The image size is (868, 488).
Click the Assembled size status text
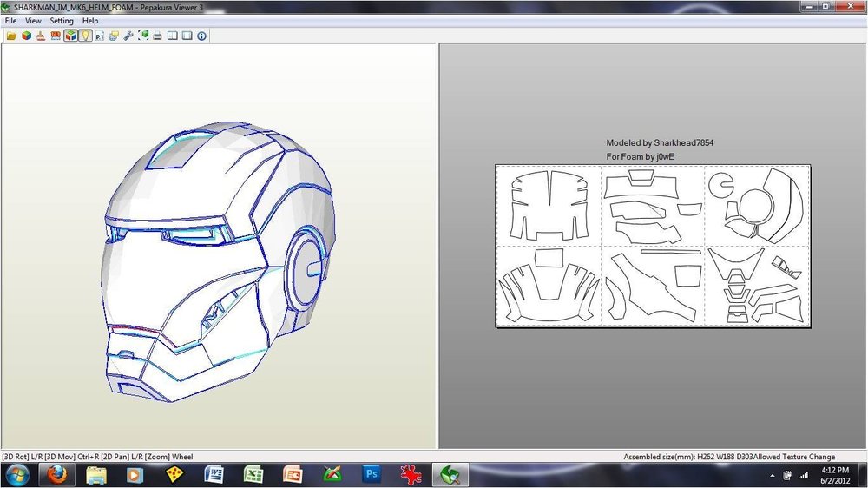pos(729,457)
